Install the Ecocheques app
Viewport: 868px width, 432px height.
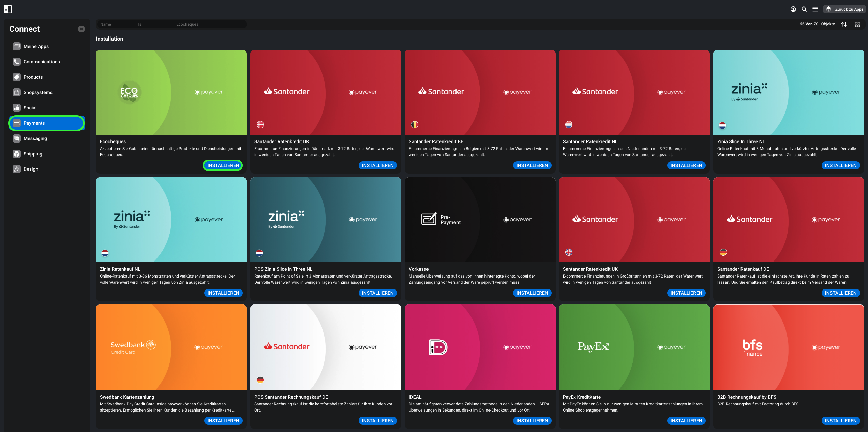(223, 165)
